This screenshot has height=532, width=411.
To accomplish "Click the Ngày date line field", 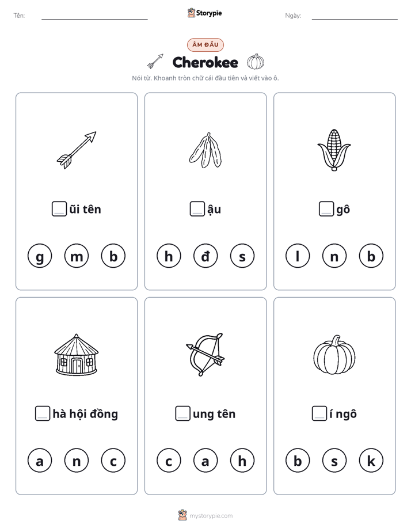I will coord(355,16).
